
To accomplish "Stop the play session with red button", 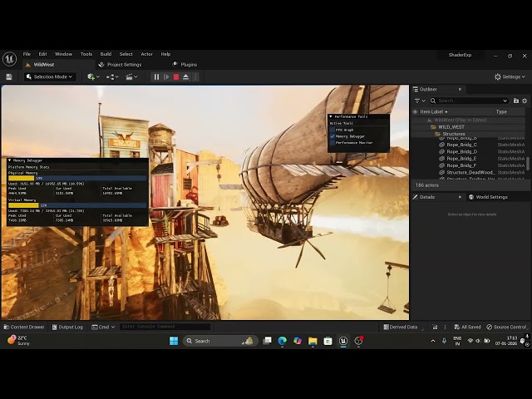I will (x=176, y=77).
